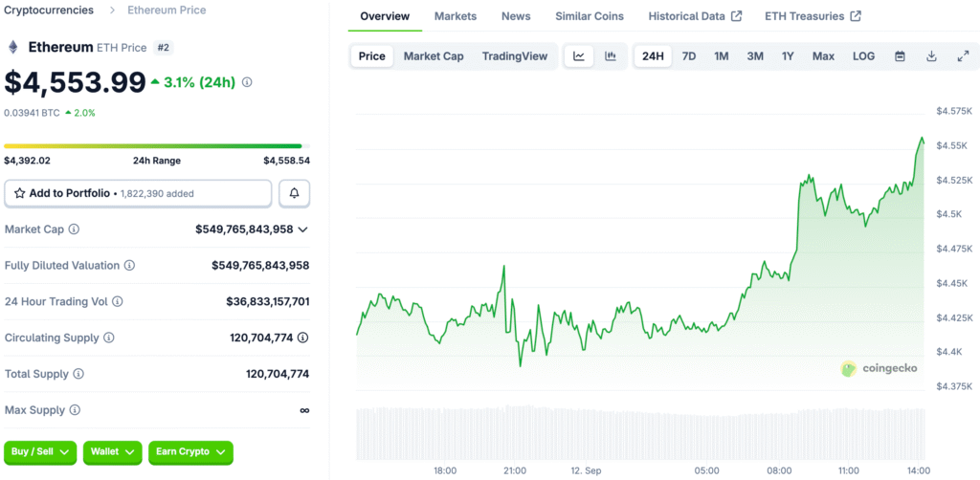The height and width of the screenshot is (480, 980).
Task: Click the star icon in Add to Portfolio
Action: (19, 193)
